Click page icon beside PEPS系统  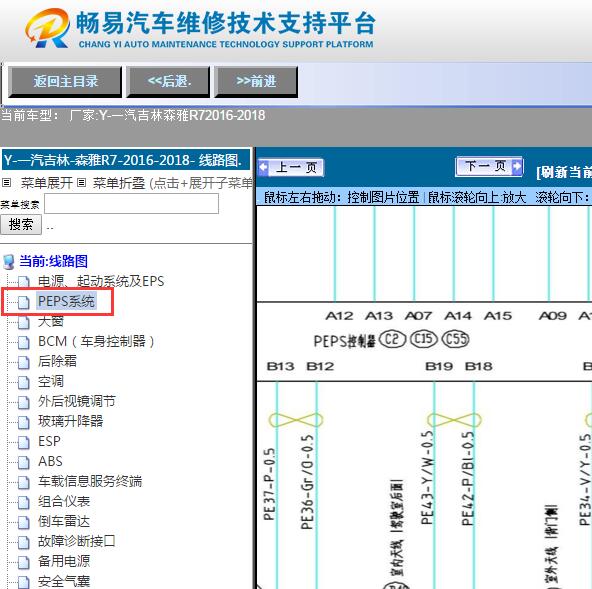coord(23,302)
